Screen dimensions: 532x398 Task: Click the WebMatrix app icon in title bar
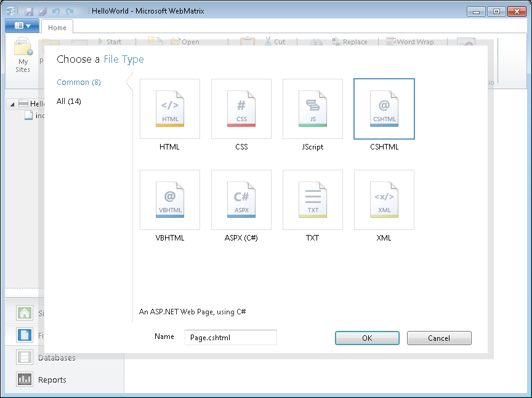coord(12,11)
